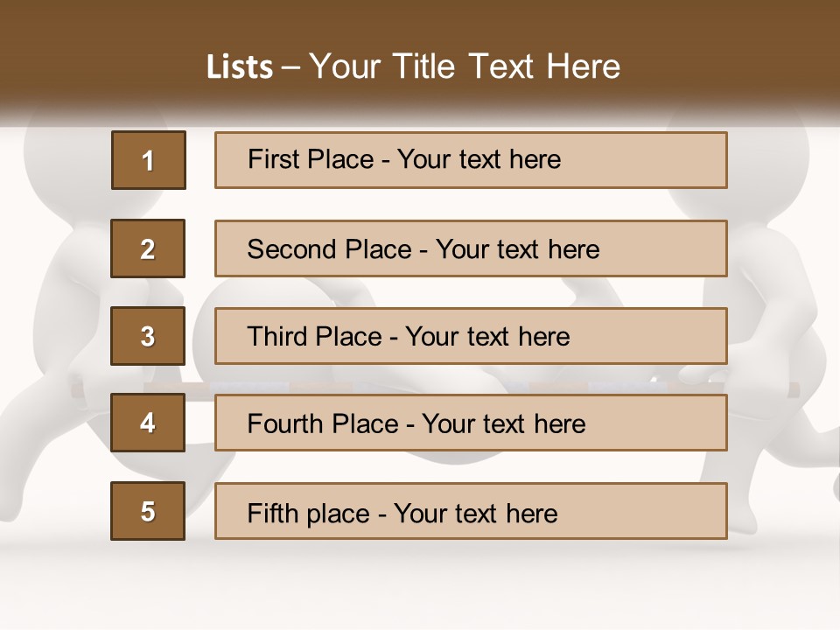Click the Fourth Place text bar
The height and width of the screenshot is (630, 840).
(471, 423)
